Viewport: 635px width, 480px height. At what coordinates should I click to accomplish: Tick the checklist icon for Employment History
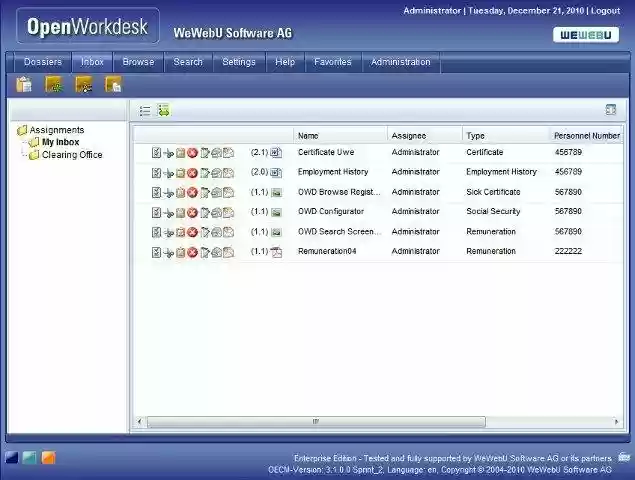tap(156, 173)
